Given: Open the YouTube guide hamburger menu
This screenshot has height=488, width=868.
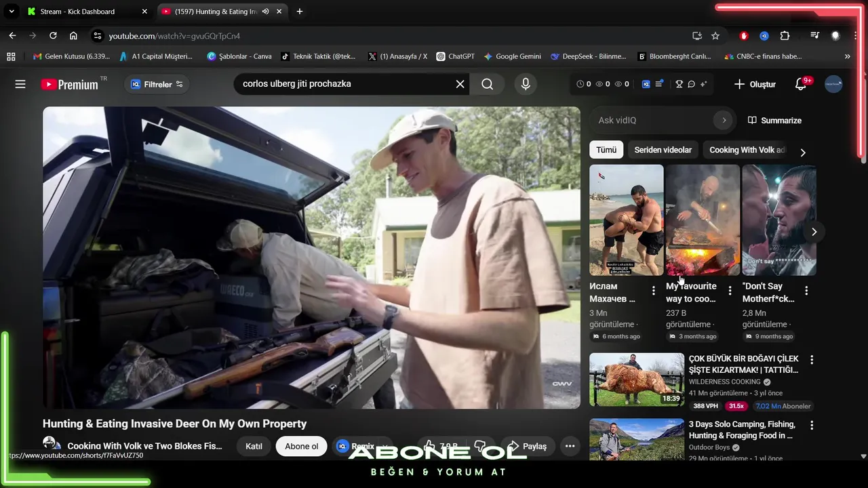Looking at the screenshot, I should point(20,84).
